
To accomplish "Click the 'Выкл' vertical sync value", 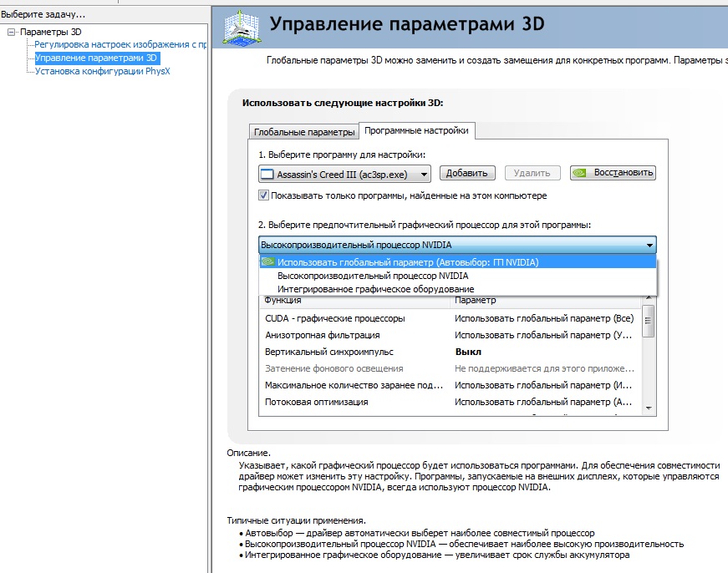I will coord(468,352).
